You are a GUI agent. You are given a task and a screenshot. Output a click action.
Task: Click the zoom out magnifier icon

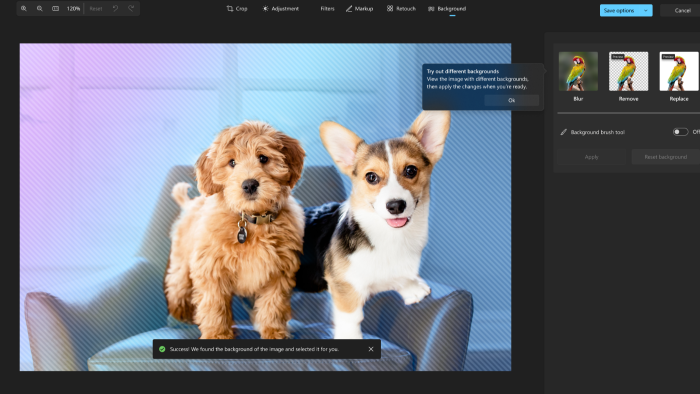coord(39,8)
